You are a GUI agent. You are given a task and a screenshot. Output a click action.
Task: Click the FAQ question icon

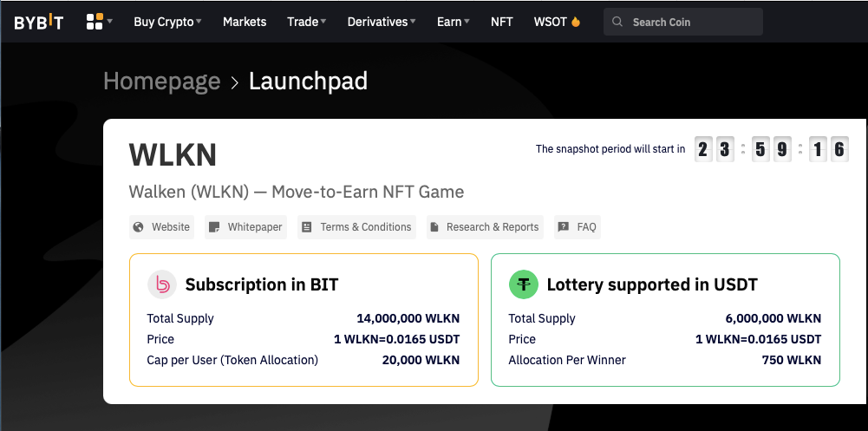tap(564, 227)
